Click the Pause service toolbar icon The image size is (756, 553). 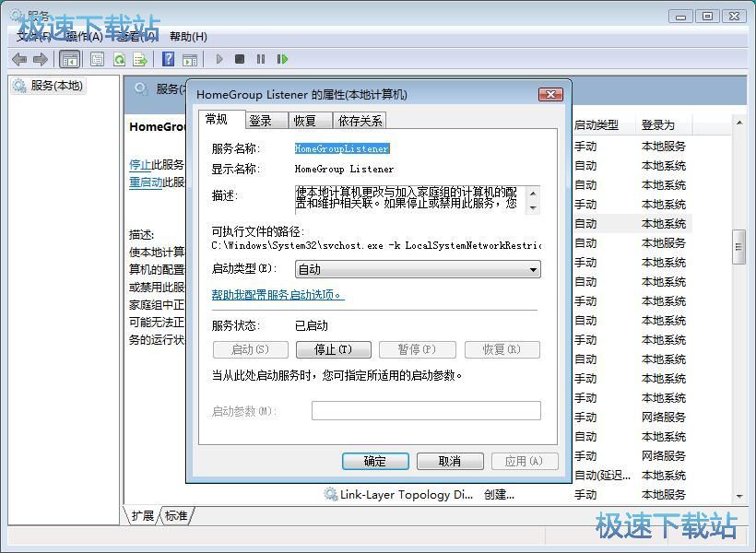pyautogui.click(x=261, y=59)
